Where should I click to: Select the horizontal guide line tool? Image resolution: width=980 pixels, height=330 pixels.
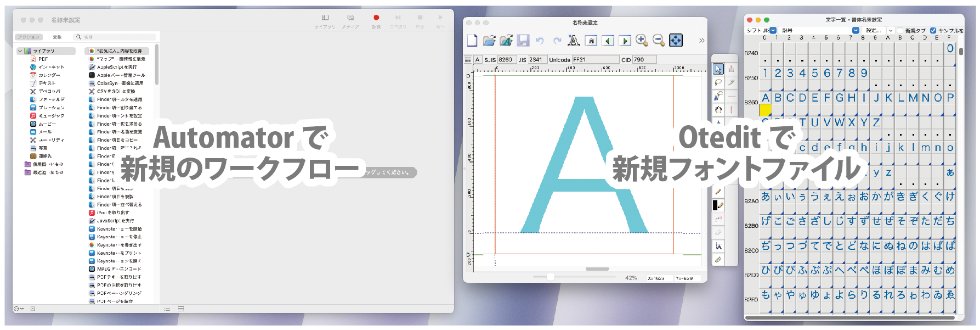(731, 96)
